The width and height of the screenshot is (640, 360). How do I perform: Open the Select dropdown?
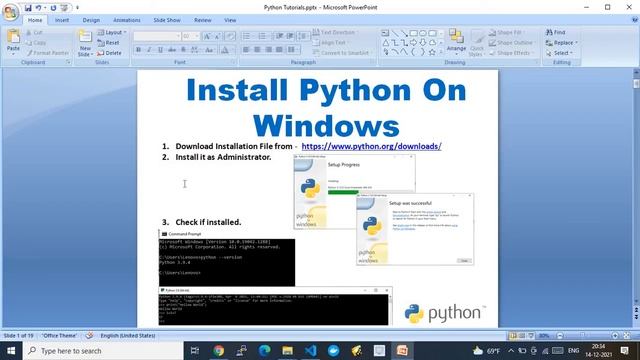click(560, 53)
